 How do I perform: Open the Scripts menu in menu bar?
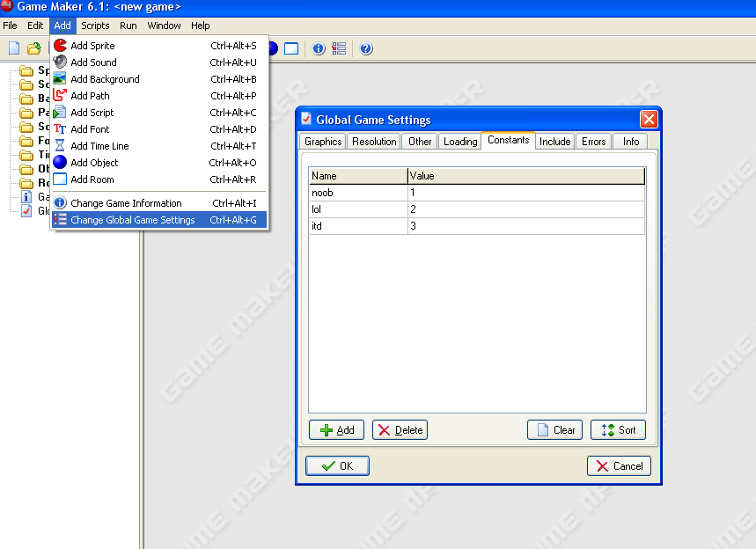point(95,26)
